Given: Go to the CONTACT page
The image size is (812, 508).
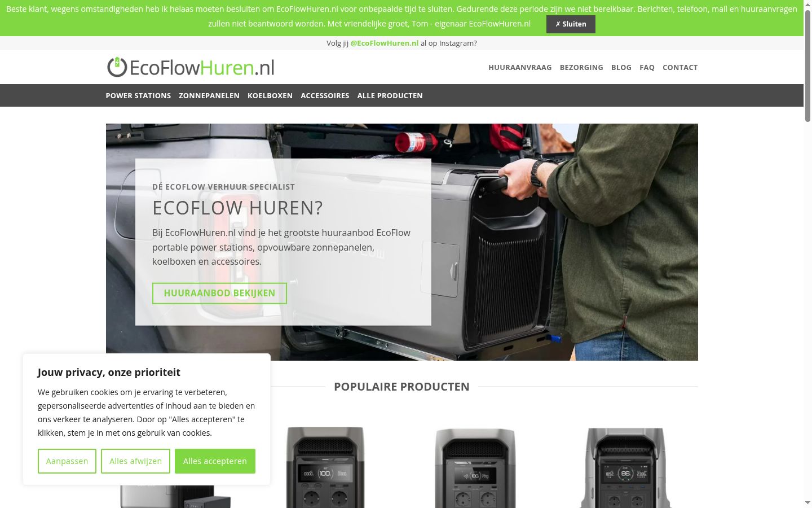Looking at the screenshot, I should (680, 67).
